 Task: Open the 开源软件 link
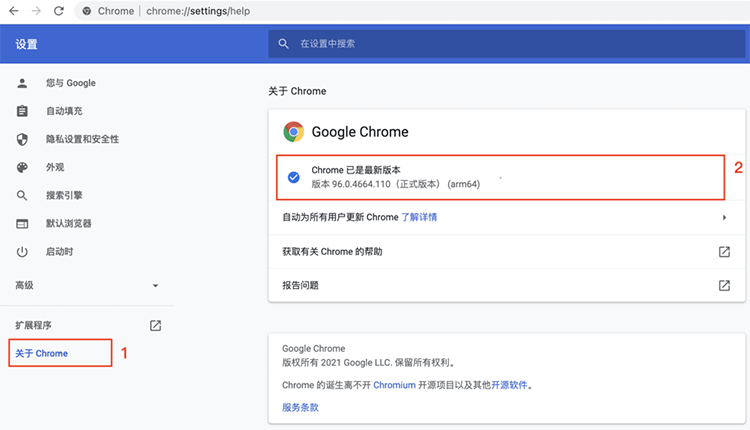(509, 385)
